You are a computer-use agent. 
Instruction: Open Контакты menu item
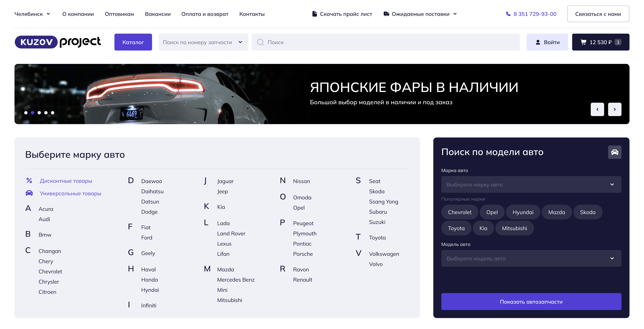click(x=252, y=14)
